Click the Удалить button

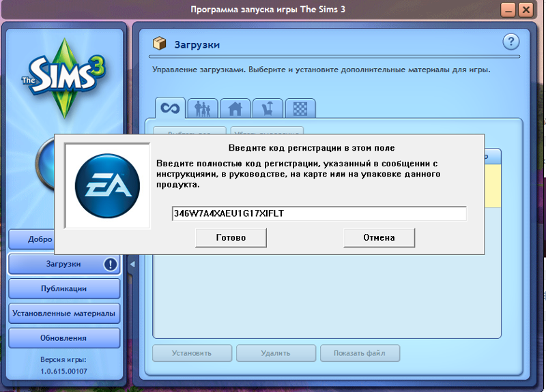coord(276,353)
